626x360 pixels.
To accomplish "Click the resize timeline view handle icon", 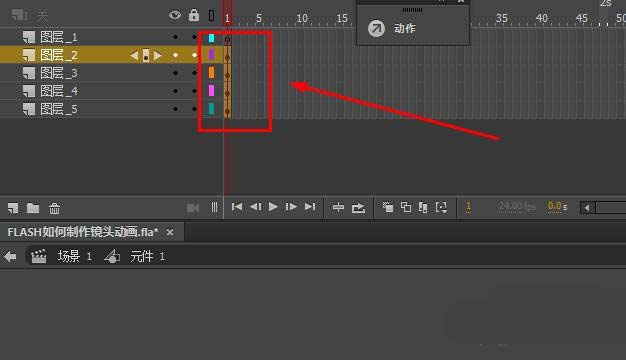I will [214, 207].
